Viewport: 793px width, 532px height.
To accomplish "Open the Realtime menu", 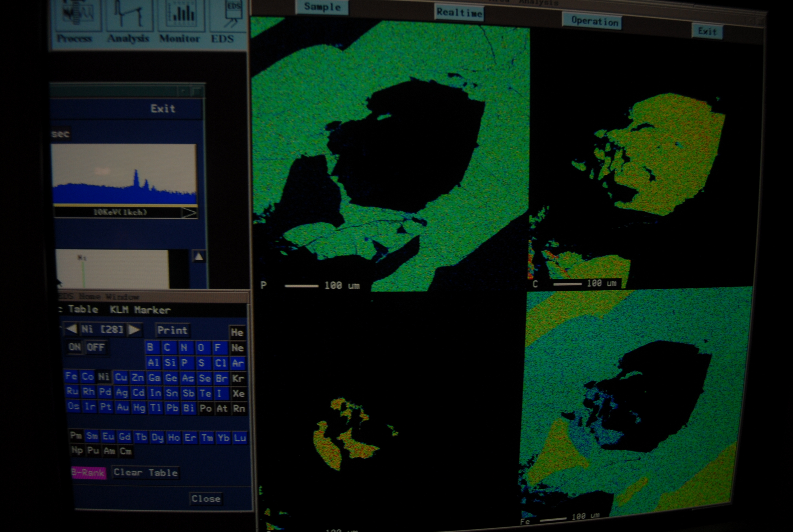I will tap(459, 13).
